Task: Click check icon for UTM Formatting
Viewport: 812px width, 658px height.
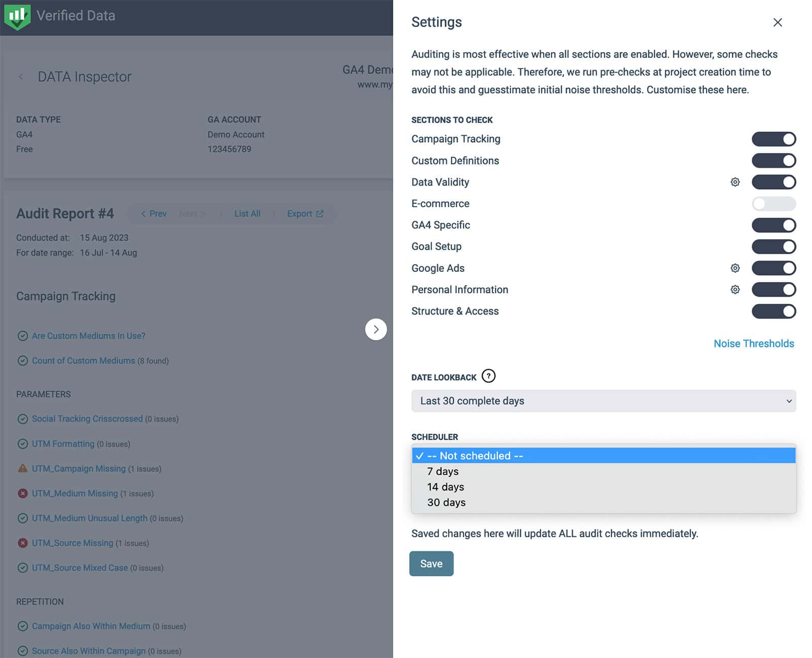Action: (23, 444)
